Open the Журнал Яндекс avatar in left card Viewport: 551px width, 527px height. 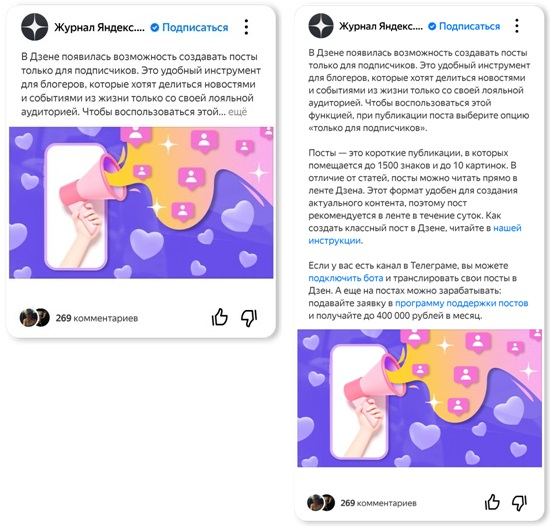click(34, 27)
